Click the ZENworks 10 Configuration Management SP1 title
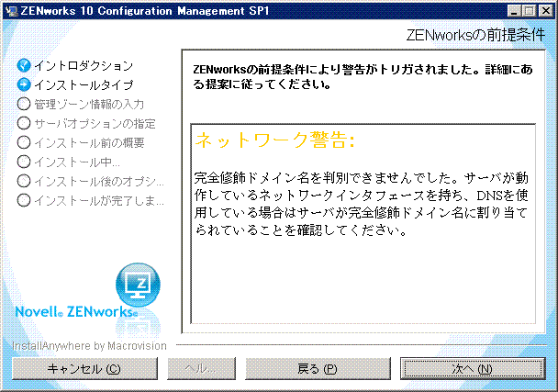This screenshot has height=392, width=558. [145, 11]
